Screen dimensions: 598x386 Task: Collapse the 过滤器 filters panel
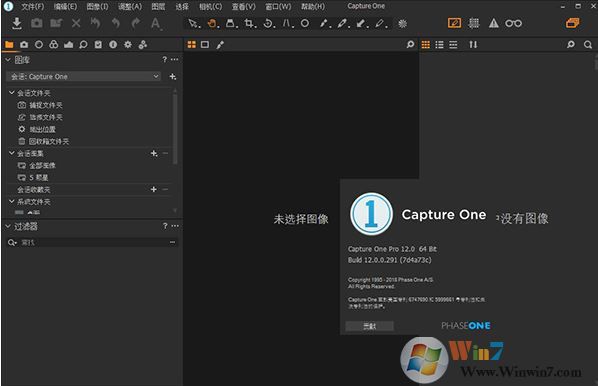coord(8,226)
